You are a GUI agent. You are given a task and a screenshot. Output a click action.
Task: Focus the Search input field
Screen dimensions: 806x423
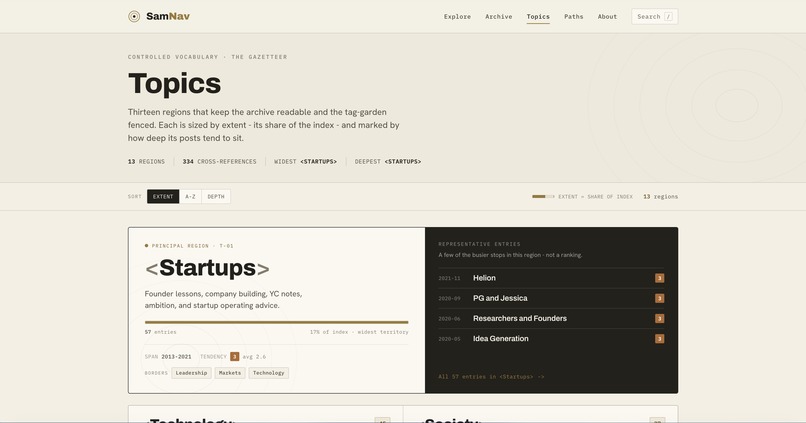tap(654, 16)
